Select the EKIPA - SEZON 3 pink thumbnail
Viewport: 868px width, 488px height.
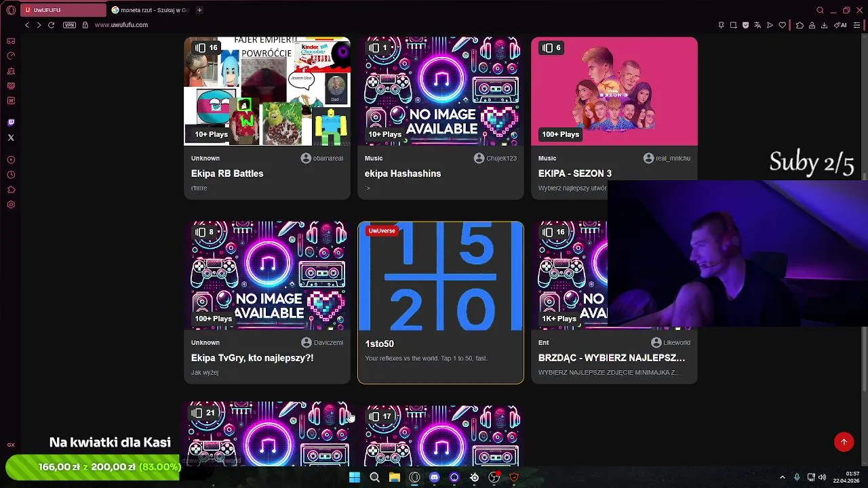(x=614, y=91)
